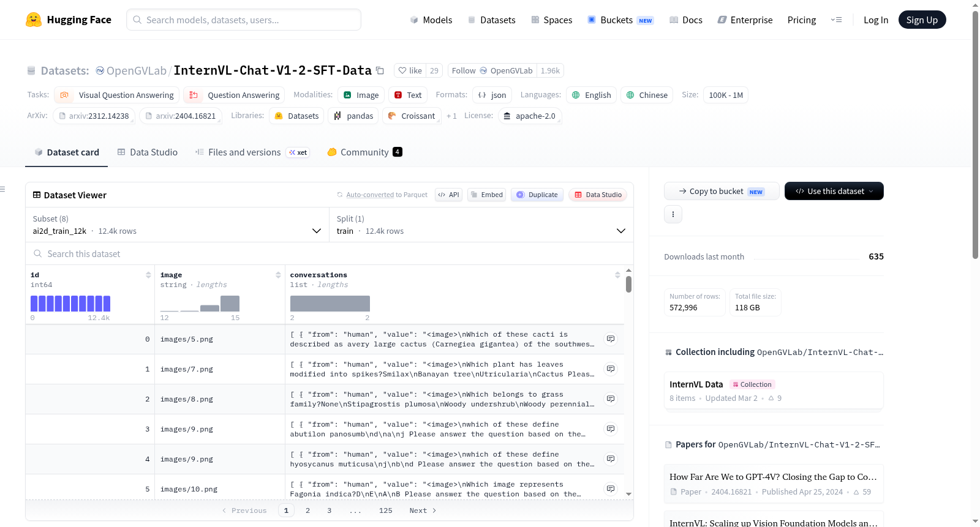
Task: Click the Copy to bucket button
Action: click(722, 191)
